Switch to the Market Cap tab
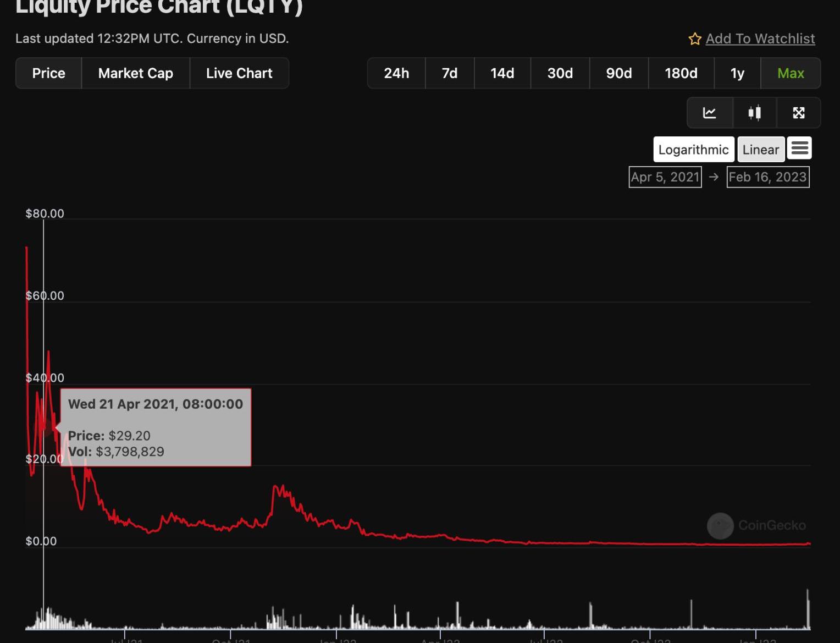This screenshot has height=643, width=840. pos(135,73)
